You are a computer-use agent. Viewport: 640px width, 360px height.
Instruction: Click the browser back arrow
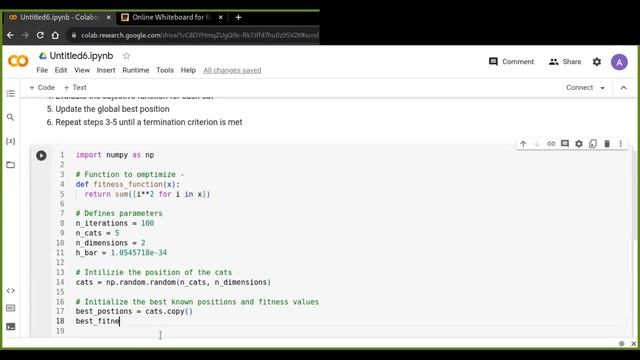coord(11,36)
